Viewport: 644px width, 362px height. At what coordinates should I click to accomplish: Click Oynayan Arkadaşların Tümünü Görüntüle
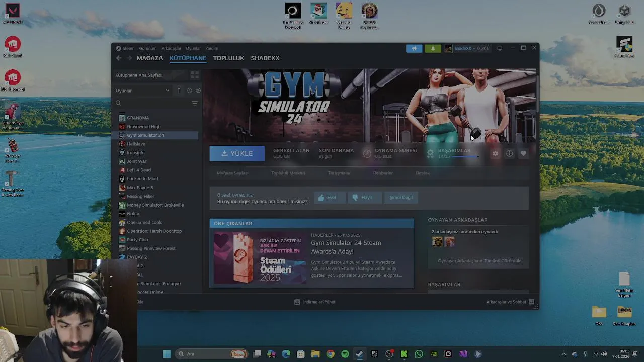tap(479, 261)
